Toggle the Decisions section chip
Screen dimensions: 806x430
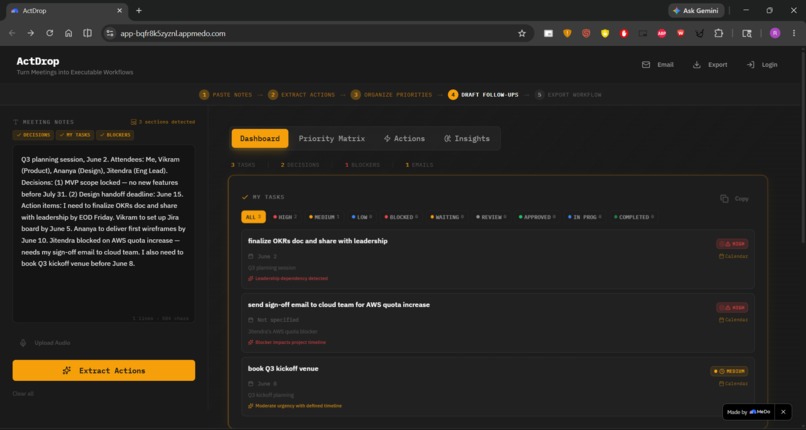pos(33,135)
